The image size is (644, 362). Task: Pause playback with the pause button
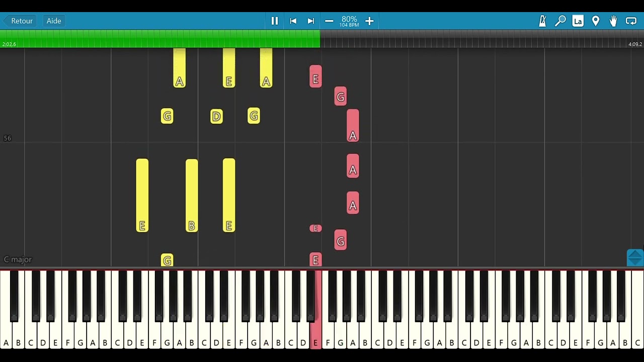(275, 21)
